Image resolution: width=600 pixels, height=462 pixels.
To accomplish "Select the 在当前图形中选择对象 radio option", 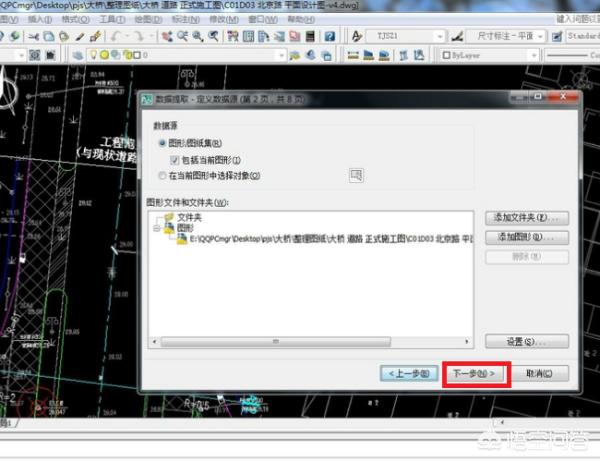I will [x=160, y=176].
